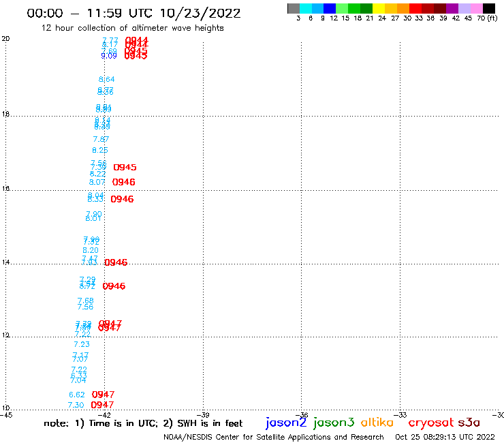Select the subtitle '12 hour collection of altimeter wave heights'
504x443 pixels.
(133, 28)
